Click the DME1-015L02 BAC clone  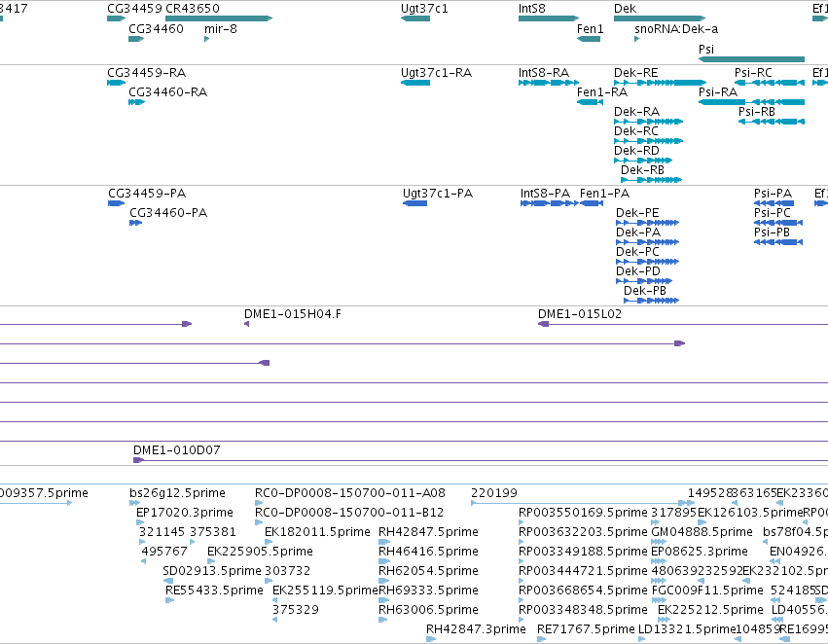(x=683, y=324)
